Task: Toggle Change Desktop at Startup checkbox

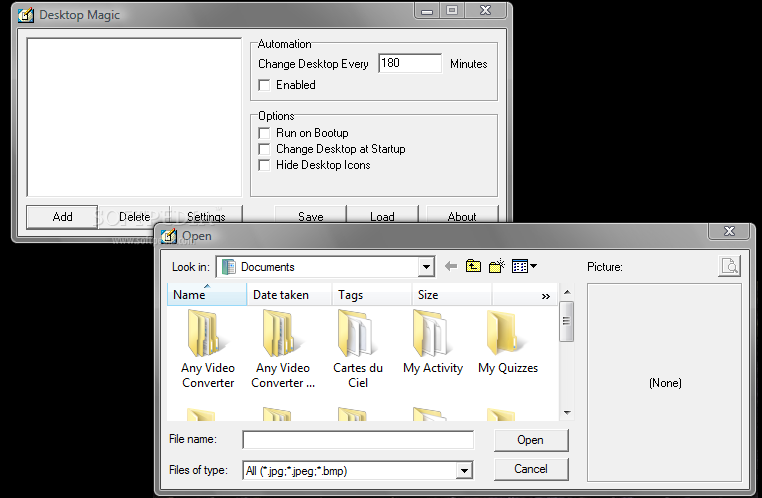Action: [264, 149]
